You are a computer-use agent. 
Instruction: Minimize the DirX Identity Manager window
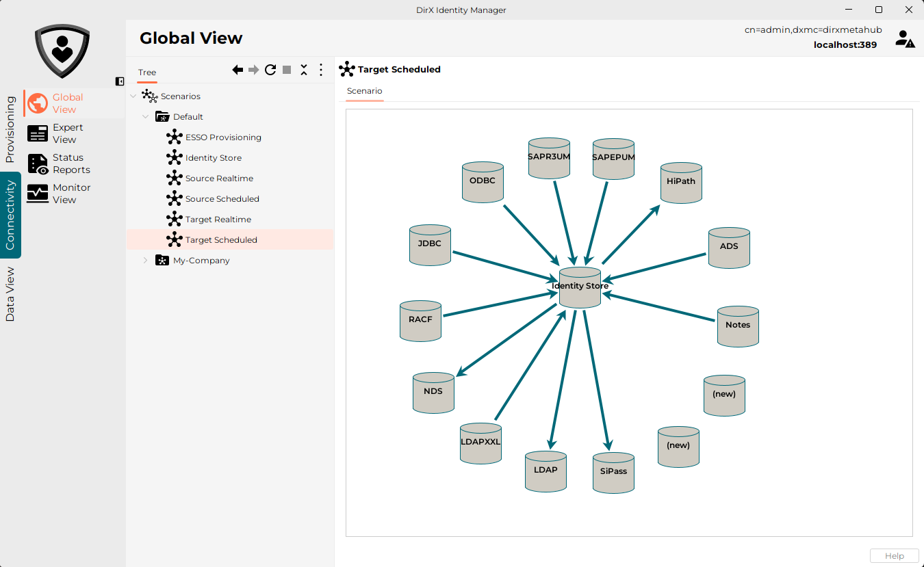tap(848, 10)
